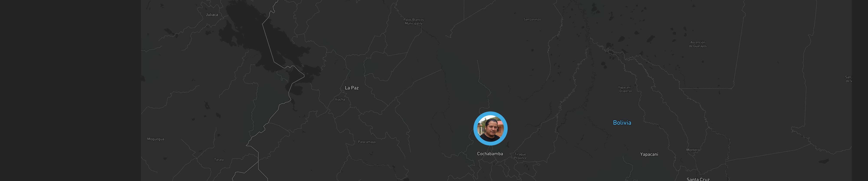Select the Moquegua label

pos(156,139)
